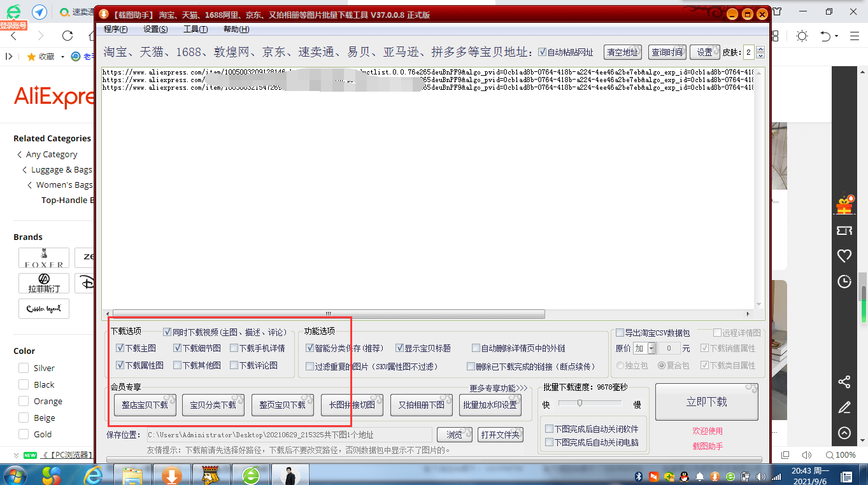The height and width of the screenshot is (485, 868).
Task: Toggle 智能分类保存 checkbox
Action: tap(309, 348)
